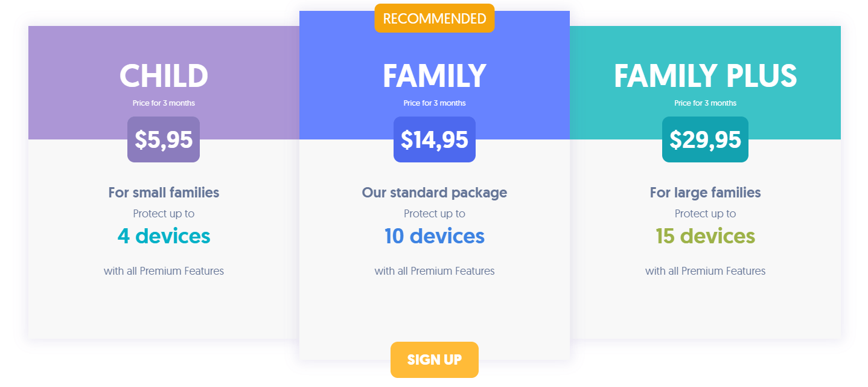The width and height of the screenshot is (868, 387).
Task: Click the '4 devices' text
Action: pos(164,235)
